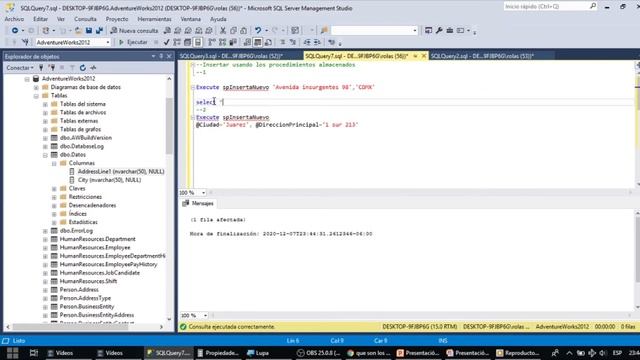This screenshot has width=640, height=360.
Task: Select the AddressLine1 column item
Action: (x=121, y=172)
